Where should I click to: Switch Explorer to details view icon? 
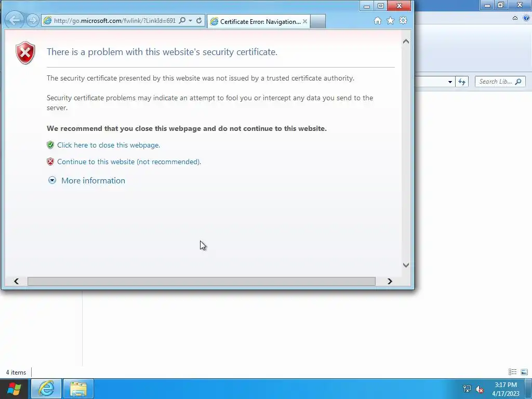[x=512, y=372]
